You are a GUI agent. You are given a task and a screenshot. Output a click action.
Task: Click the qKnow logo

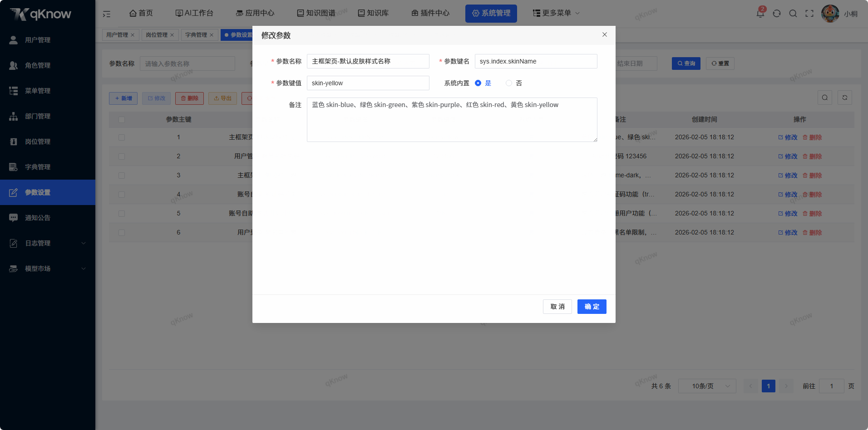(x=41, y=14)
